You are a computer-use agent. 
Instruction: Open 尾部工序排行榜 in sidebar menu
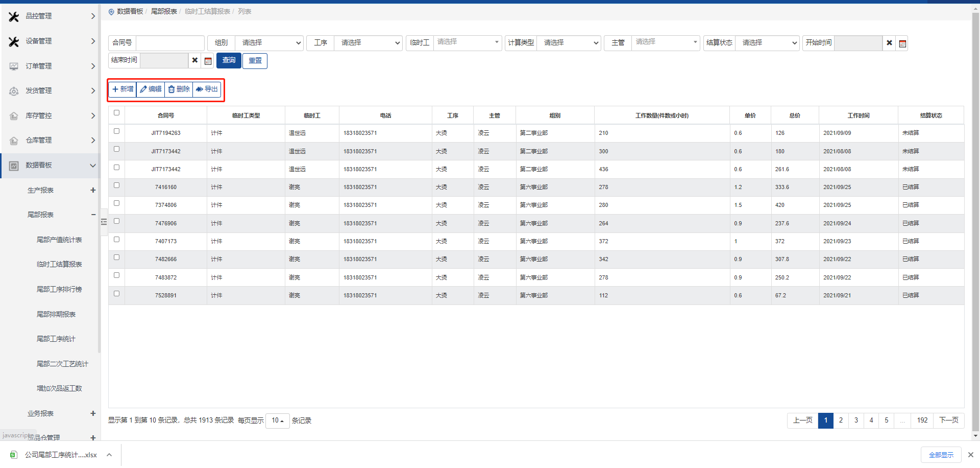59,289
